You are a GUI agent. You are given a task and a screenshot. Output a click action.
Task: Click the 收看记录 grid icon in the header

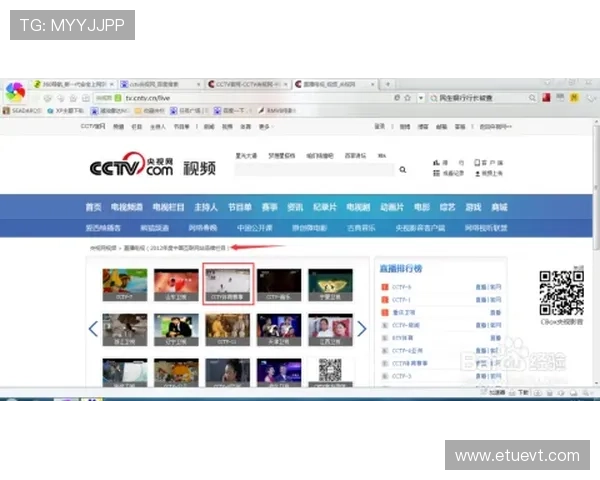coord(436,173)
